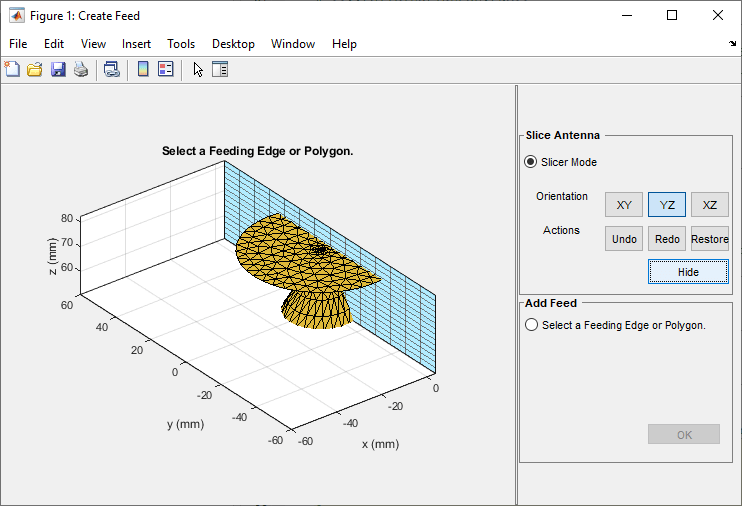
Task: Click the 'y (mm)' axis label
Action: (x=186, y=424)
